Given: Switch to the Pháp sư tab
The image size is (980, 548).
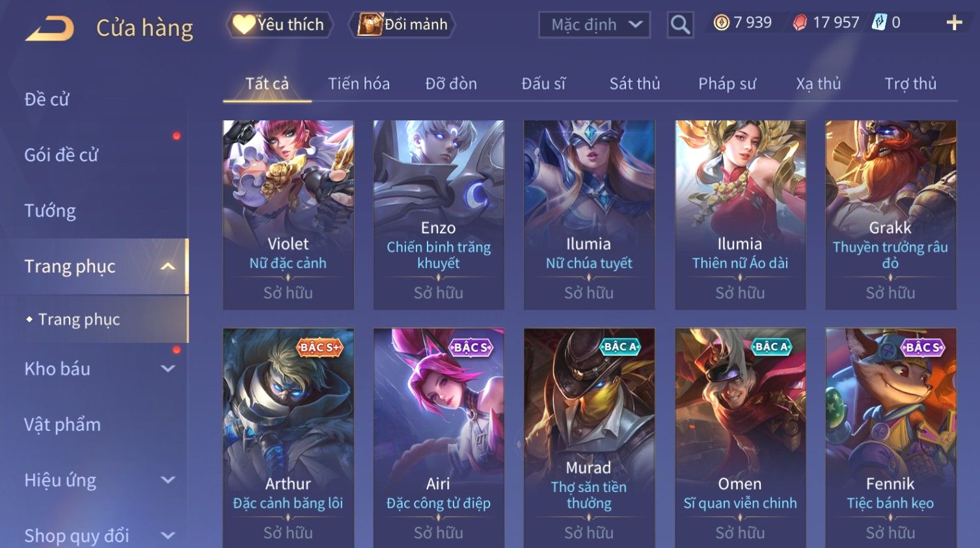Looking at the screenshot, I should tap(727, 84).
